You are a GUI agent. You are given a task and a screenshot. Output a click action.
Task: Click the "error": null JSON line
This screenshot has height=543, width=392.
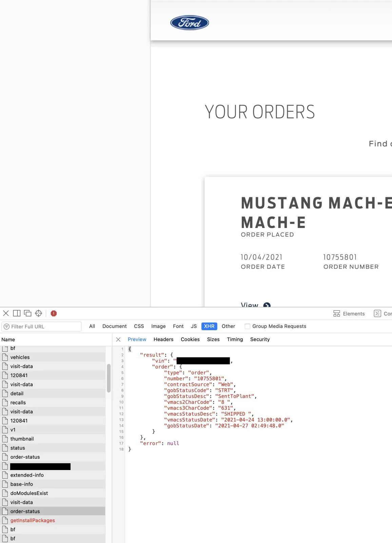pos(159,443)
